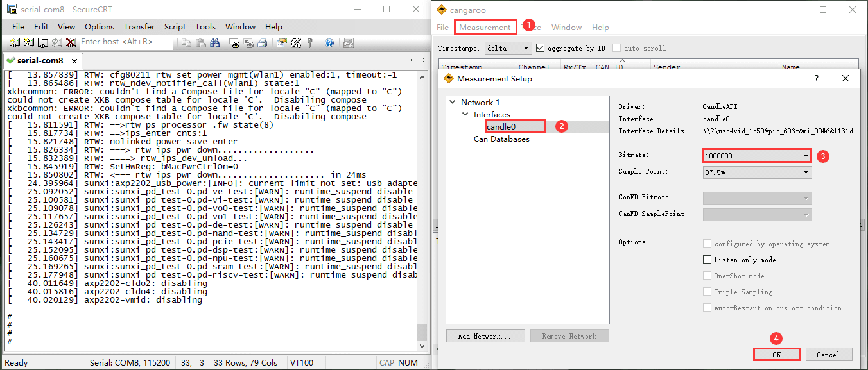Image resolution: width=868 pixels, height=370 pixels.
Task: Collapse the Network 1 tree node
Action: [x=453, y=103]
